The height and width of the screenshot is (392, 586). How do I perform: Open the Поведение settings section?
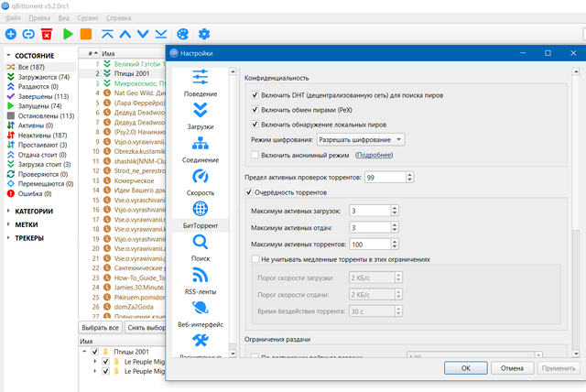pyautogui.click(x=201, y=83)
